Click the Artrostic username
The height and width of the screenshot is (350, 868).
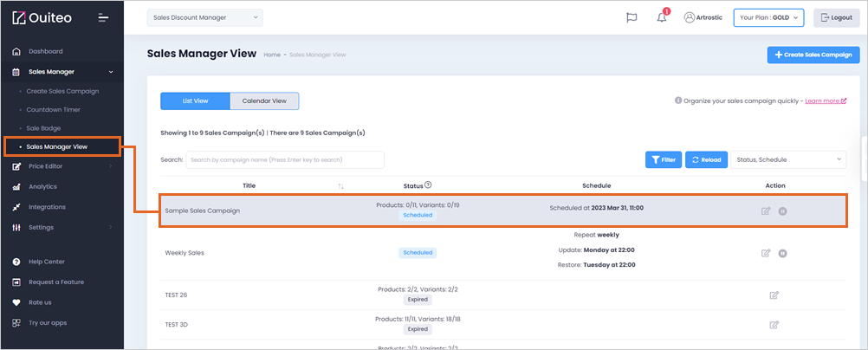point(709,17)
